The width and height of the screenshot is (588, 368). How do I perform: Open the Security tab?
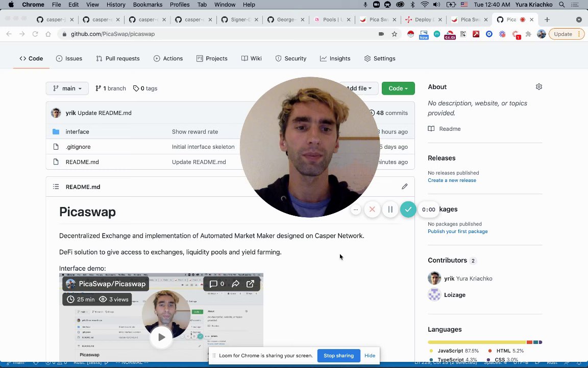tap(290, 59)
